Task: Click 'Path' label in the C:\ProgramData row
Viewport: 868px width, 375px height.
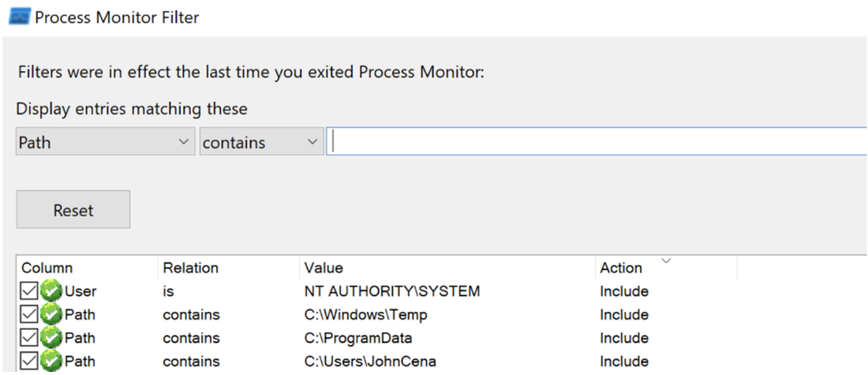Action: [80, 339]
